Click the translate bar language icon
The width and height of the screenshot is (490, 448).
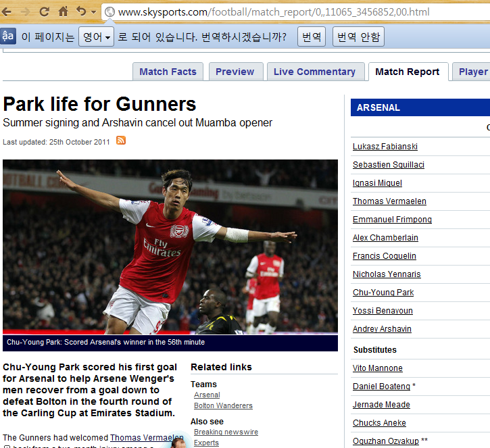tap(8, 36)
